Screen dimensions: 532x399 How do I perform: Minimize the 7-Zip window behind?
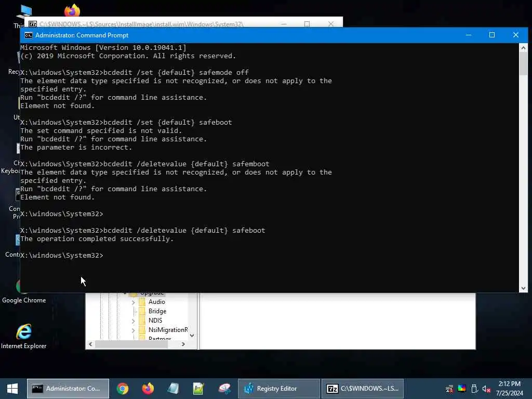pyautogui.click(x=284, y=24)
